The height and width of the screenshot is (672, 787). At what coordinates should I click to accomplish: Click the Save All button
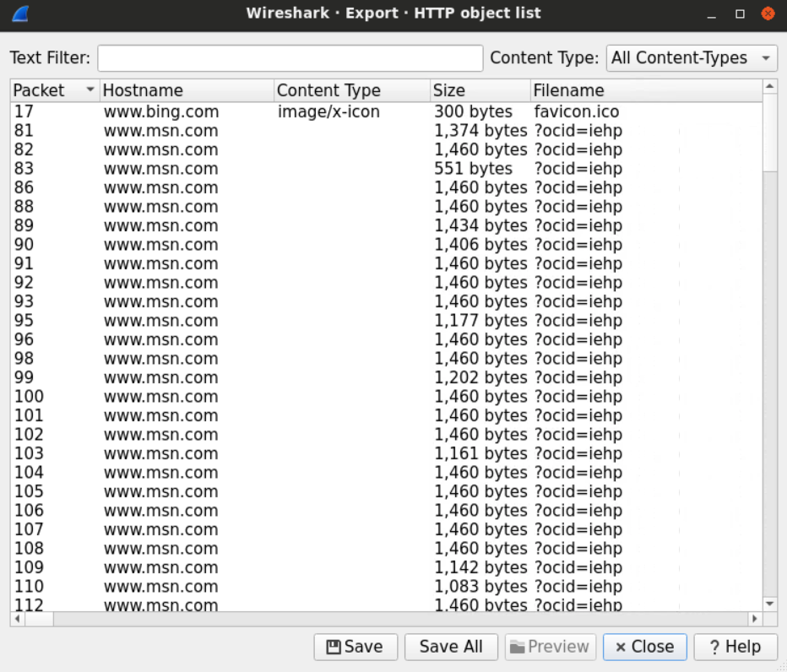coord(451,647)
